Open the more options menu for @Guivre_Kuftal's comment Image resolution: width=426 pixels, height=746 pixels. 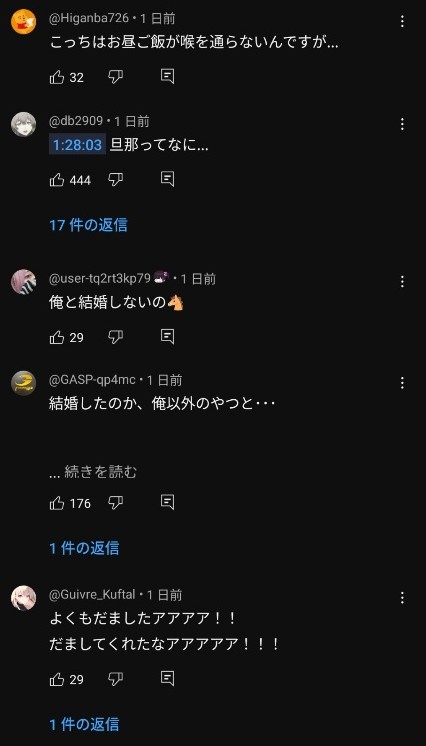click(402, 598)
